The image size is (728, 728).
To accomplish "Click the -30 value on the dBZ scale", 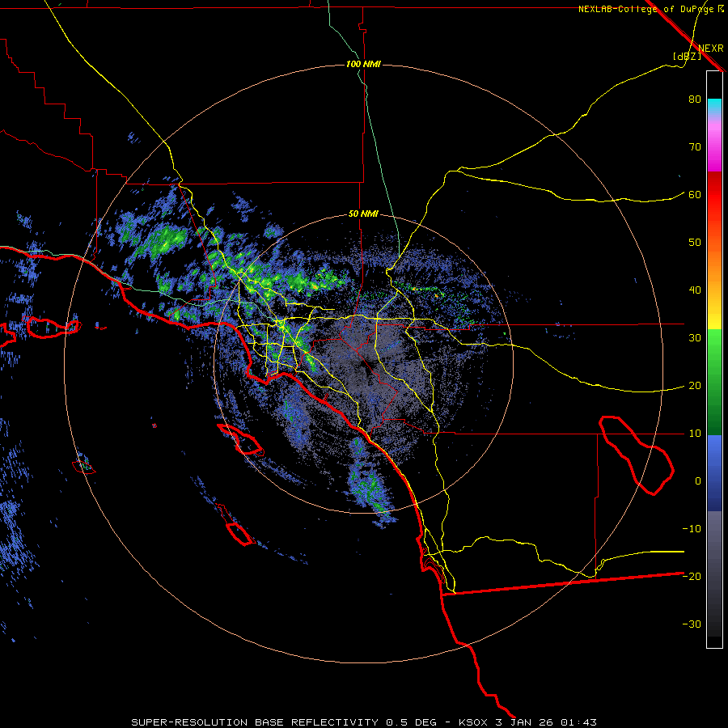I will [x=692, y=624].
